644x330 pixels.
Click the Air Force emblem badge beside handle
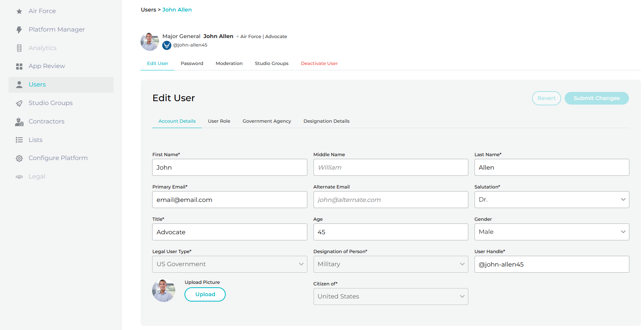167,45
